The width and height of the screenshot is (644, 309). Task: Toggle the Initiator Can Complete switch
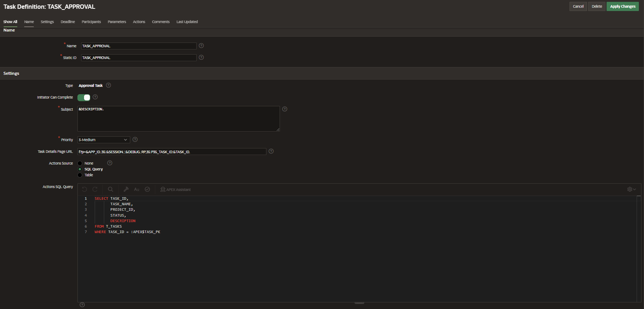tap(84, 98)
